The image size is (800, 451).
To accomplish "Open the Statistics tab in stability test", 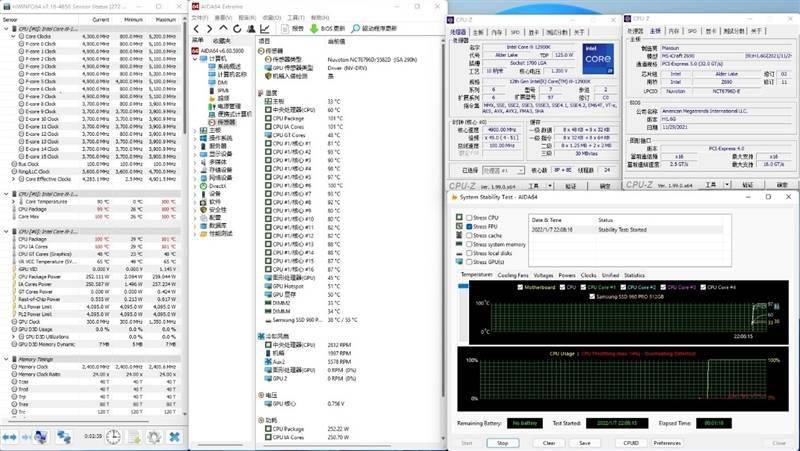I will (x=634, y=275).
